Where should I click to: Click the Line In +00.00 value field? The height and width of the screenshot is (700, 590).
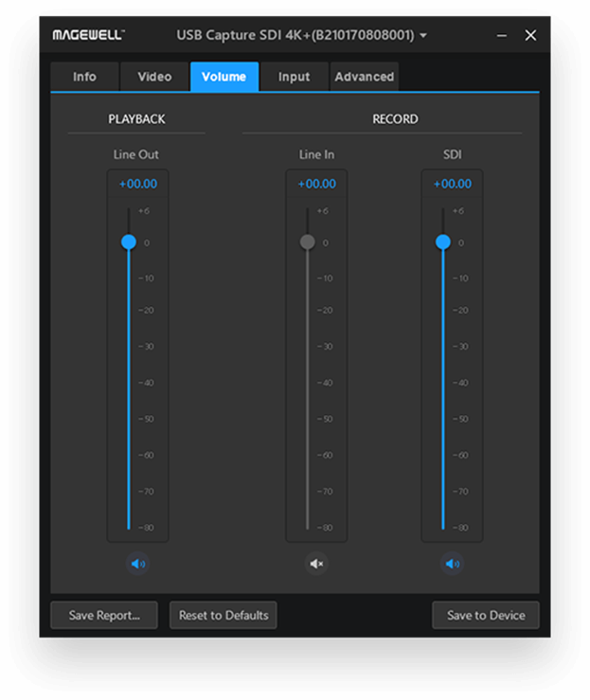click(x=316, y=184)
